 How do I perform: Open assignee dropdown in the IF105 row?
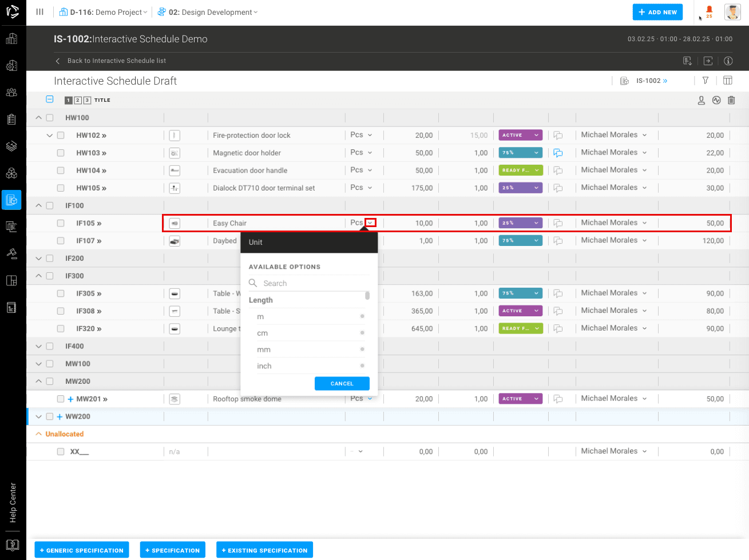coord(644,223)
